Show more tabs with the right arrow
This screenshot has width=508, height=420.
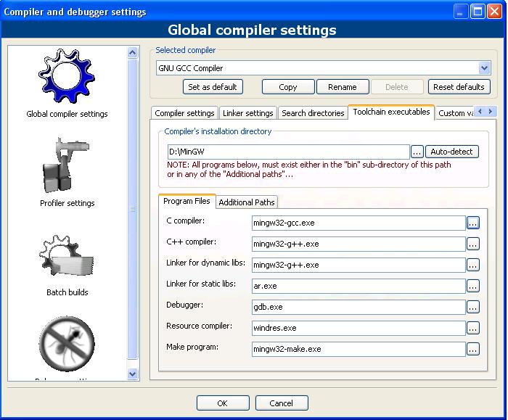pos(491,112)
